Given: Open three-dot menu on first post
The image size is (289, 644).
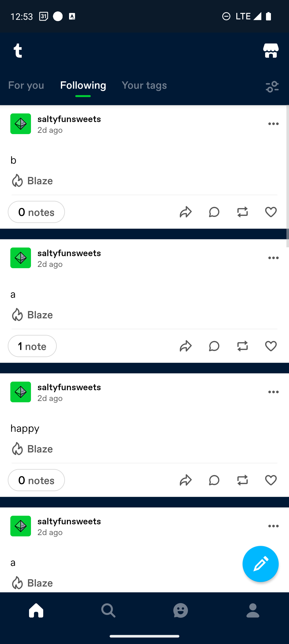Looking at the screenshot, I should point(273,124).
